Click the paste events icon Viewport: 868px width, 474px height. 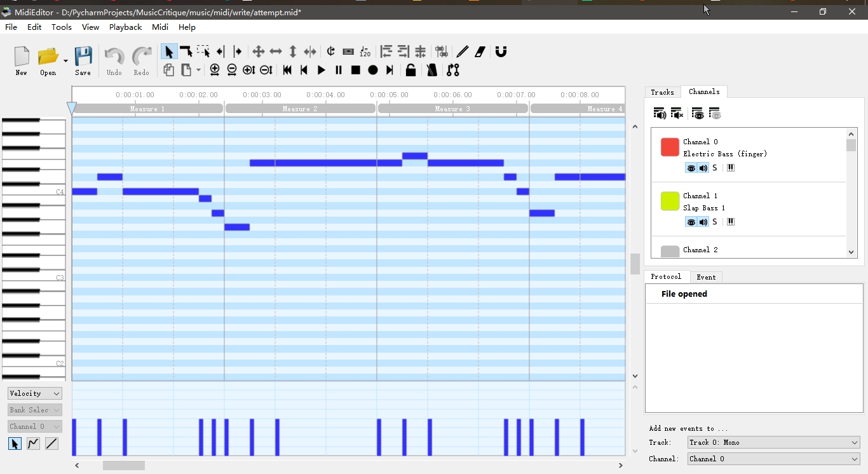pyautogui.click(x=186, y=70)
